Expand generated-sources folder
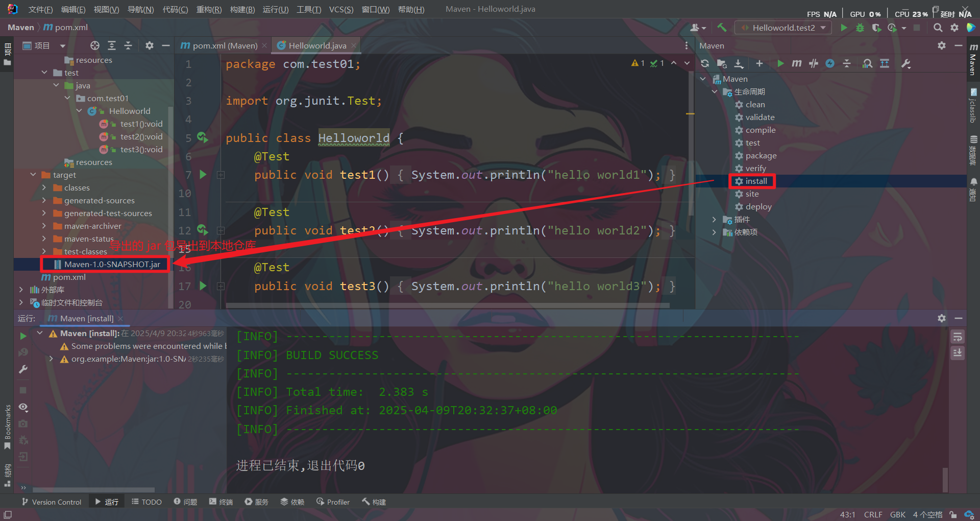Screen dimensions: 980x521 pos(44,200)
